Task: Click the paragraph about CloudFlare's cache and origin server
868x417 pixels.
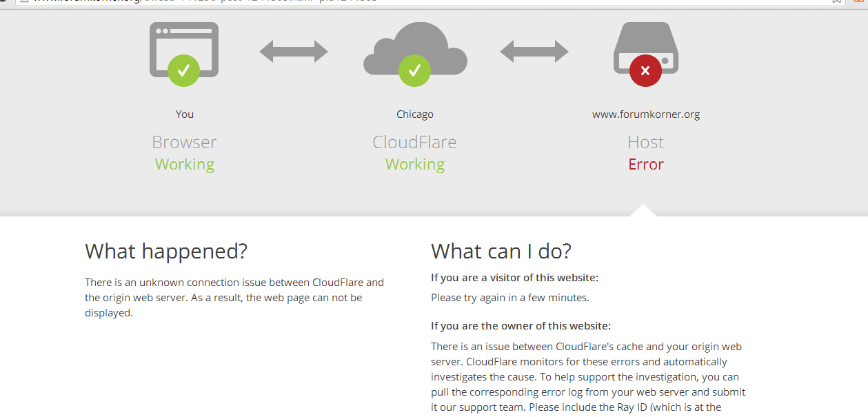Action: tap(588, 377)
